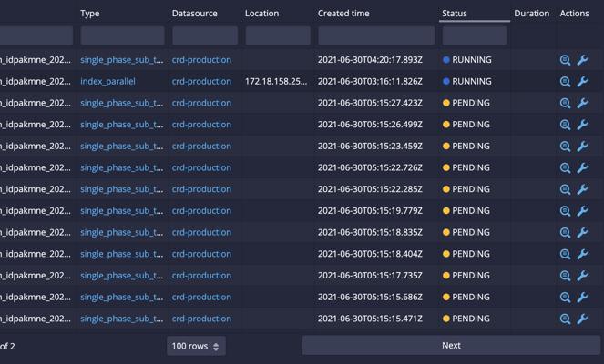Viewport: 604px width, 364px height.
Task: Open wrench actions for task created 05:15:19.779Z
Action: [582, 211]
